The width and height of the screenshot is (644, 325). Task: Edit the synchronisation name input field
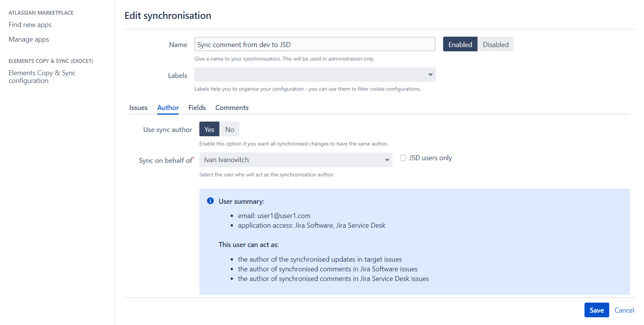coord(315,44)
